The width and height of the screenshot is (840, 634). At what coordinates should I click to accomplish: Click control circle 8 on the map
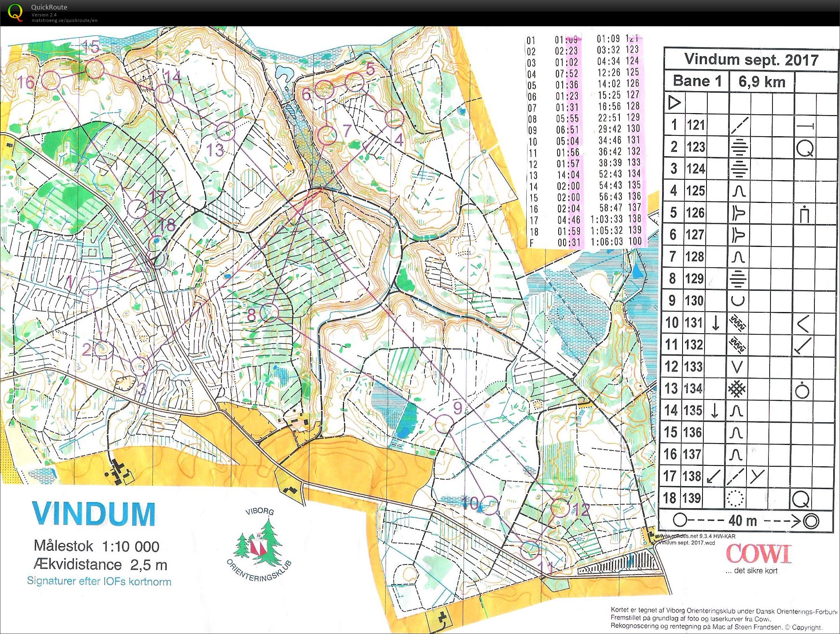[x=269, y=313]
